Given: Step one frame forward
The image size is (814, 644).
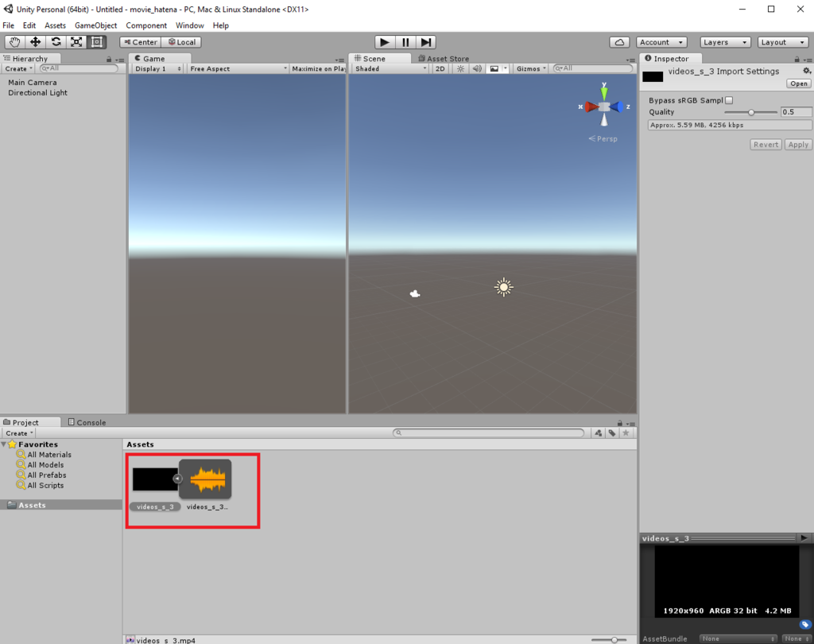Looking at the screenshot, I should 426,42.
